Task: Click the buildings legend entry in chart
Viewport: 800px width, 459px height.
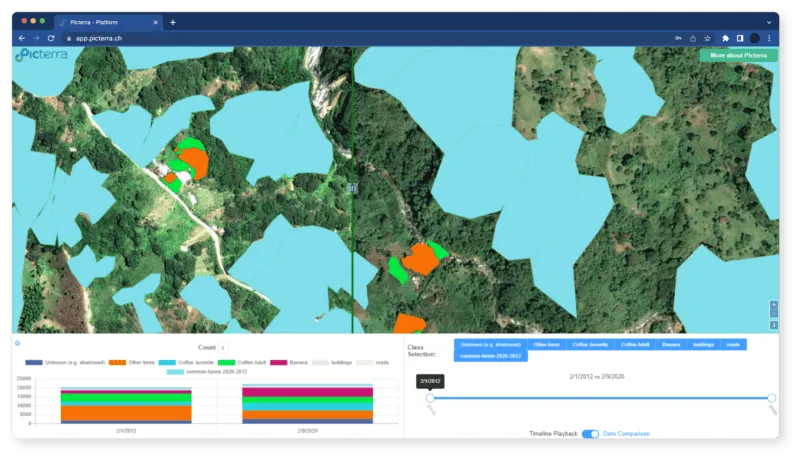Action: coord(332,363)
